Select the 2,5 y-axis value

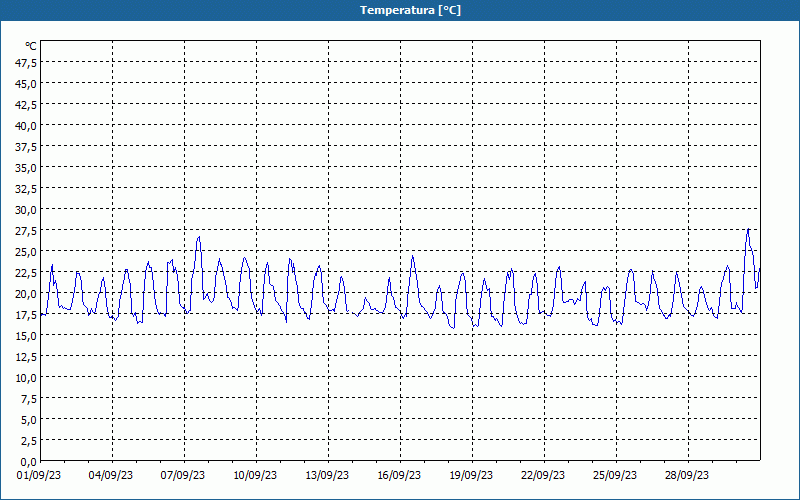click(29, 440)
